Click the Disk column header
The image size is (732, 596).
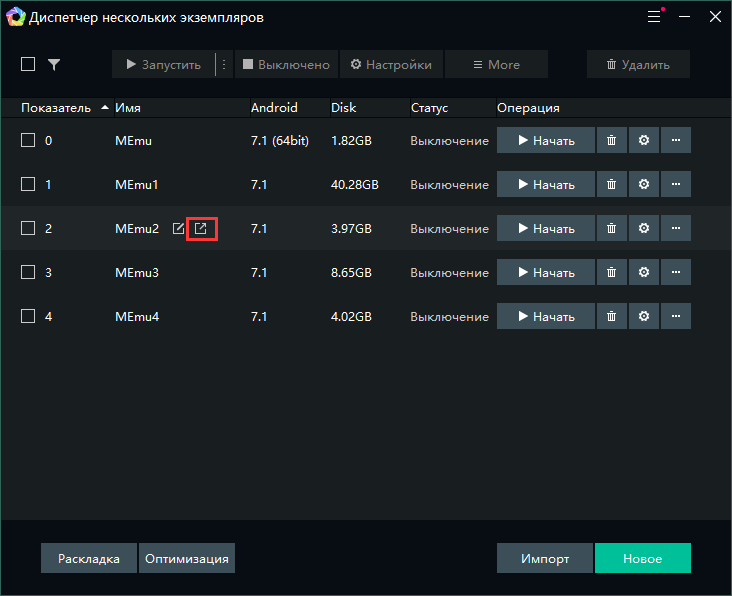click(343, 108)
